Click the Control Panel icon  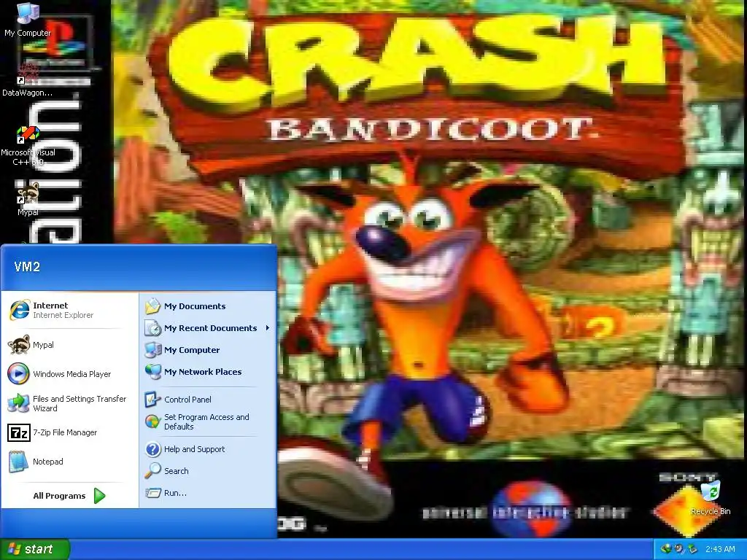click(x=153, y=400)
